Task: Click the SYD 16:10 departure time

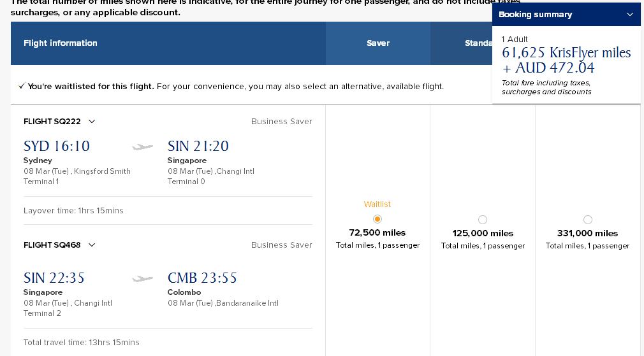Action: click(x=57, y=146)
